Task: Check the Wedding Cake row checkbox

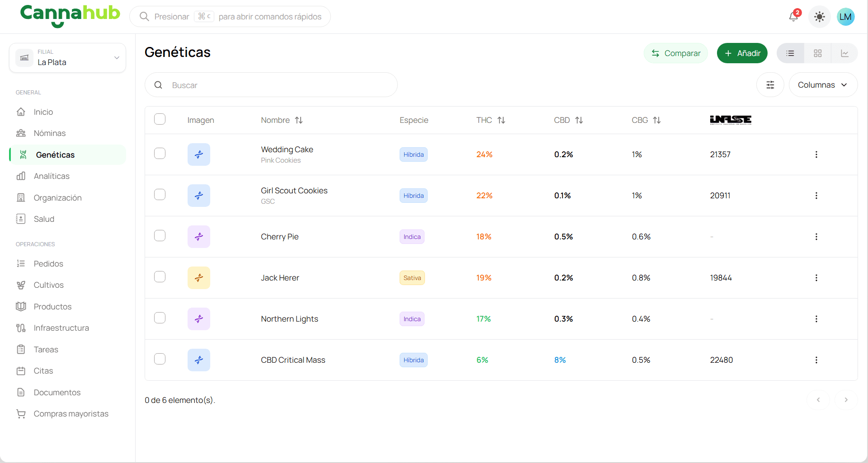Action: click(x=160, y=154)
